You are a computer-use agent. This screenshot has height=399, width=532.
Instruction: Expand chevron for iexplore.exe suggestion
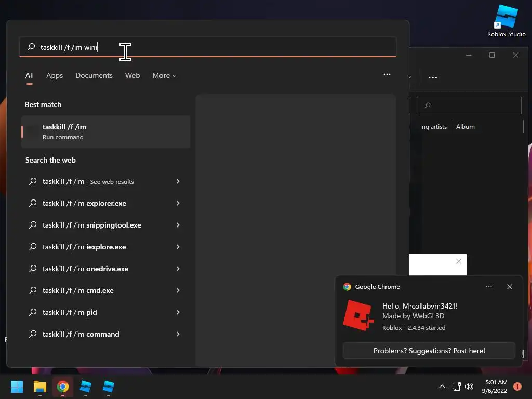click(x=178, y=247)
